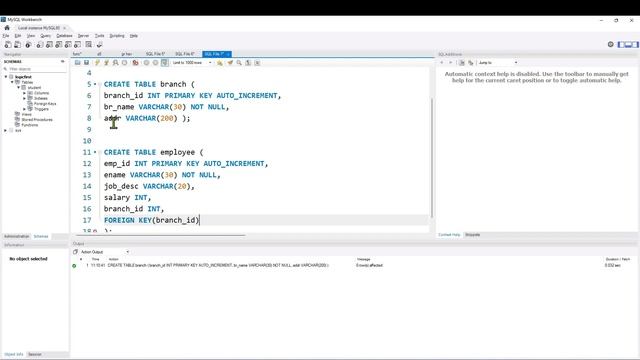Viewport: 640px width, 360px height.
Task: Switch to the Session tab
Action: pos(35,354)
